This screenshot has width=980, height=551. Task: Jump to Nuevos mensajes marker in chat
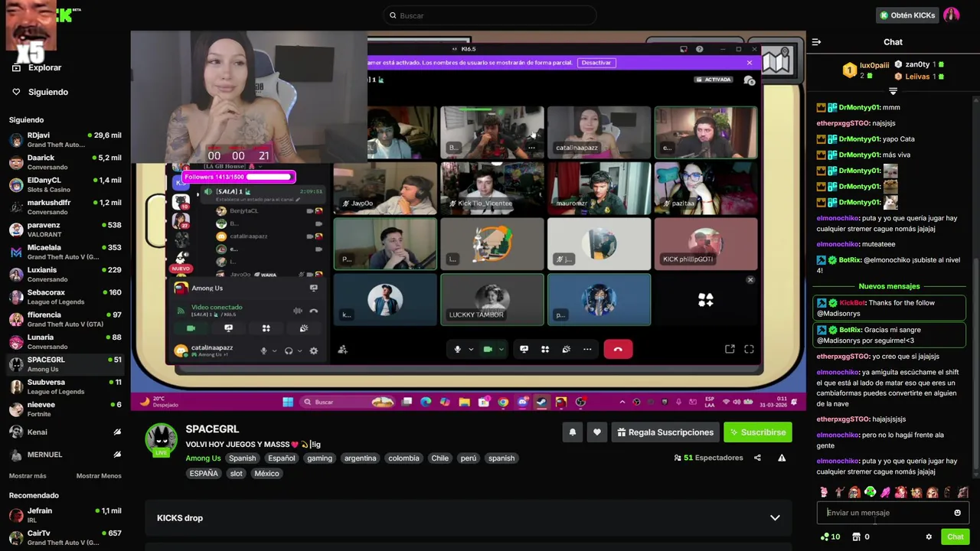[x=889, y=286]
